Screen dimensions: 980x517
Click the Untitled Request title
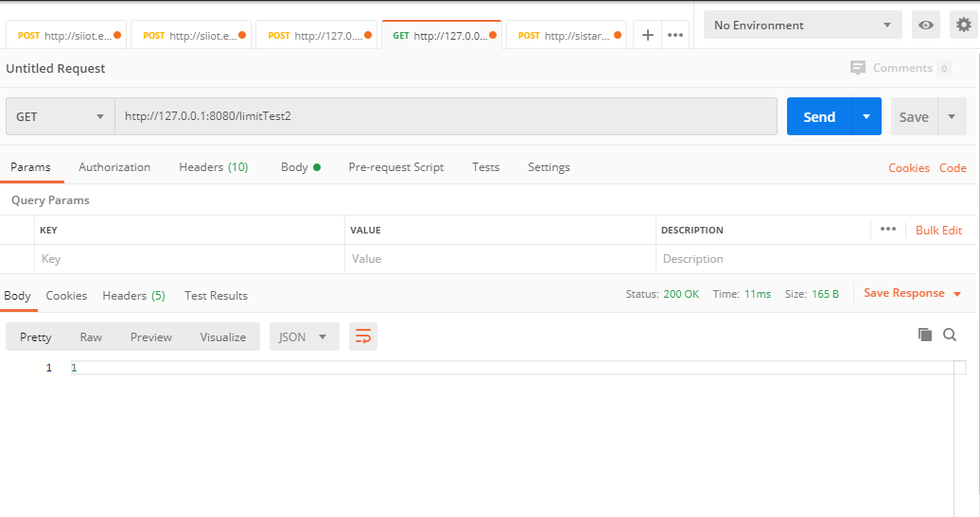pyautogui.click(x=56, y=68)
